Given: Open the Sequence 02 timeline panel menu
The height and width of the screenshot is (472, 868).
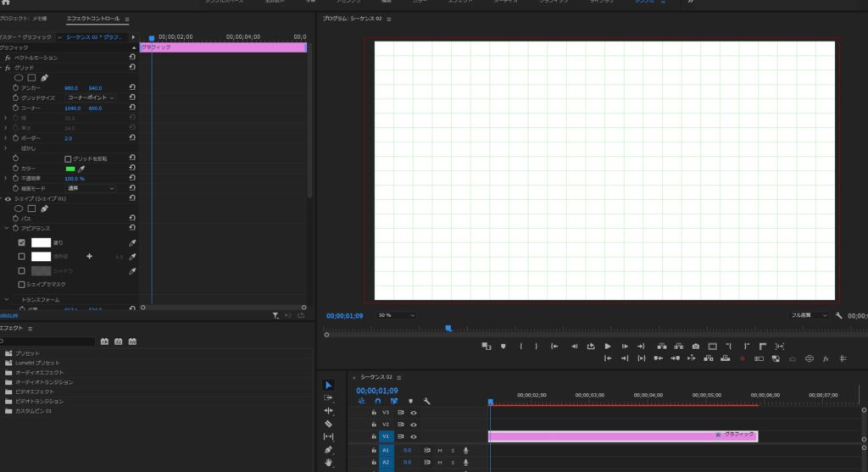Looking at the screenshot, I should (x=398, y=377).
